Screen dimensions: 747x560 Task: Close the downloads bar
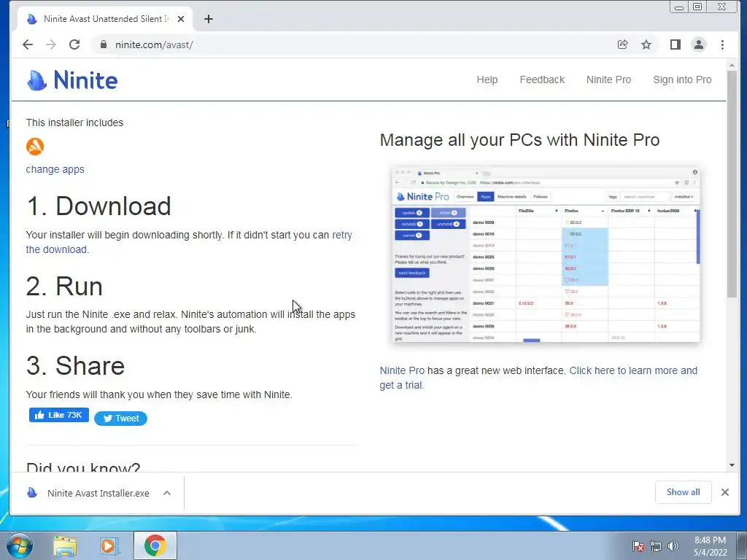click(724, 492)
